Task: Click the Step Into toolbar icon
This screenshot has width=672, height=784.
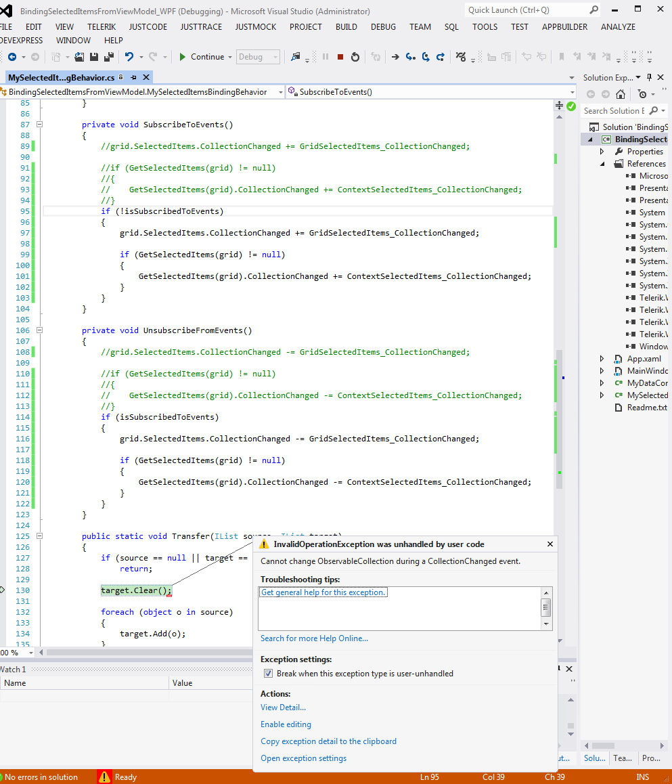Action: [x=411, y=57]
